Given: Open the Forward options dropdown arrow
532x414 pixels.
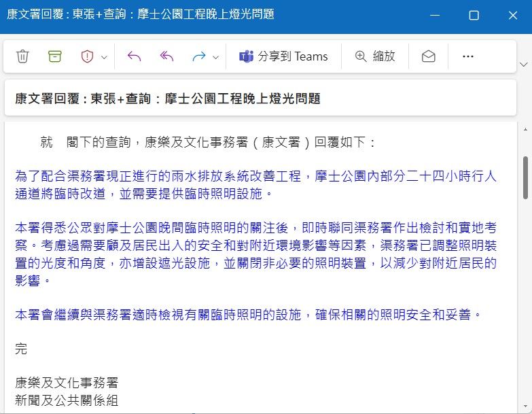Looking at the screenshot, I should click(216, 57).
